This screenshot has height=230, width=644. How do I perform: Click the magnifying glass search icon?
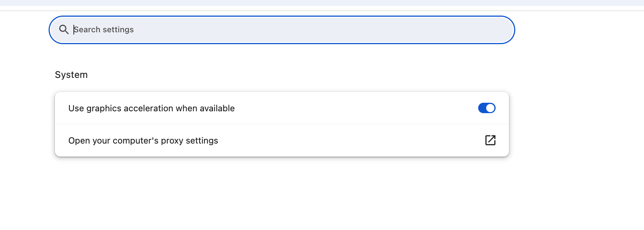pos(64,30)
